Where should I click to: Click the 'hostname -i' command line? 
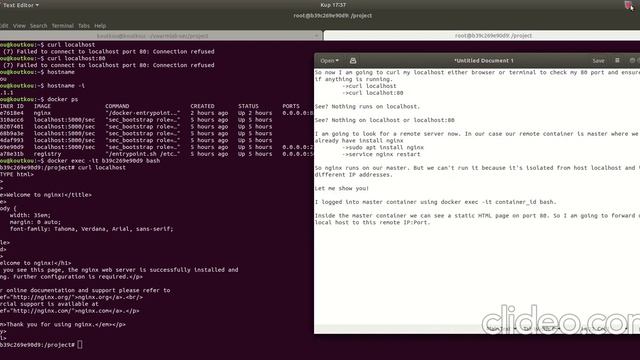click(x=66, y=86)
